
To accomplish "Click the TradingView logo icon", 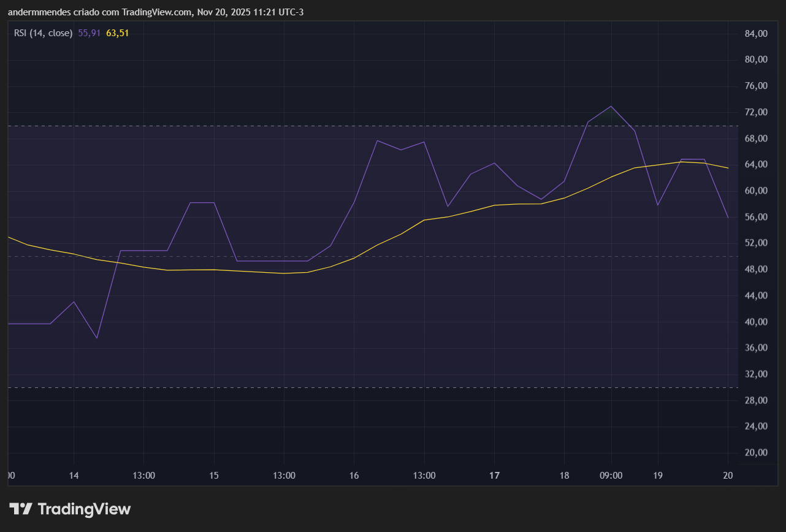I will tap(20, 508).
